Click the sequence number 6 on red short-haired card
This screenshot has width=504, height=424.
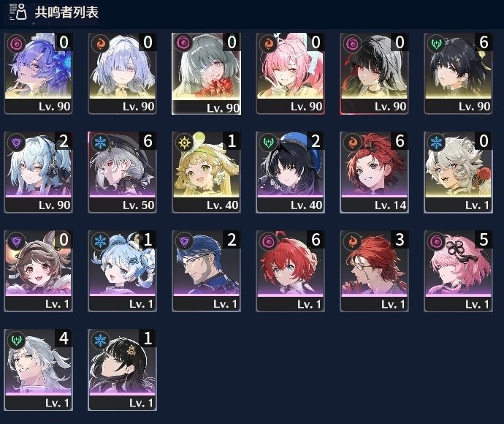click(x=316, y=240)
